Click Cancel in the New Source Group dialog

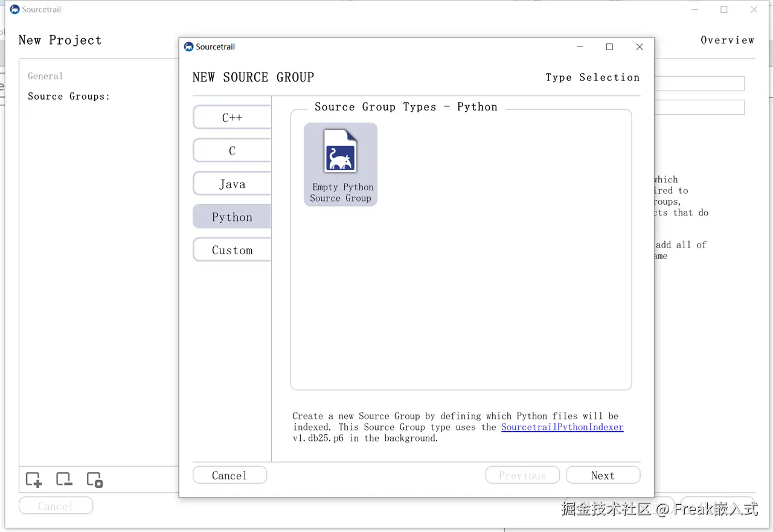[229, 475]
